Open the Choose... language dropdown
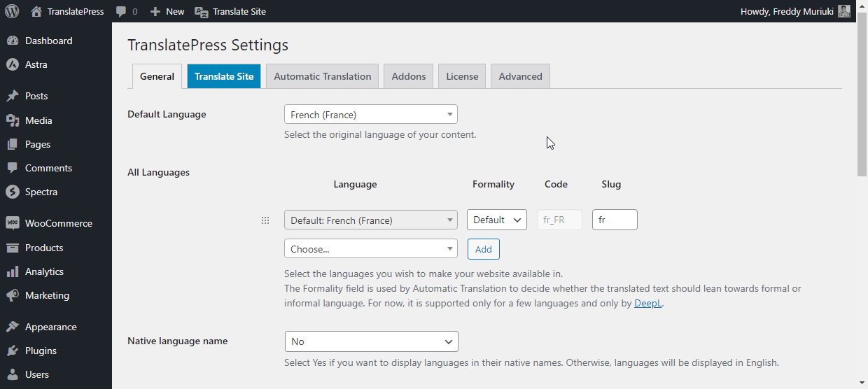 (x=370, y=249)
